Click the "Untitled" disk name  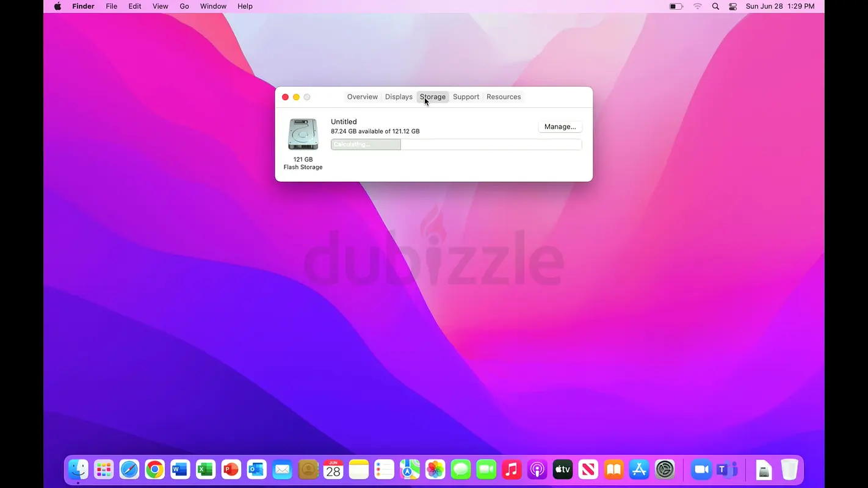[344, 122]
